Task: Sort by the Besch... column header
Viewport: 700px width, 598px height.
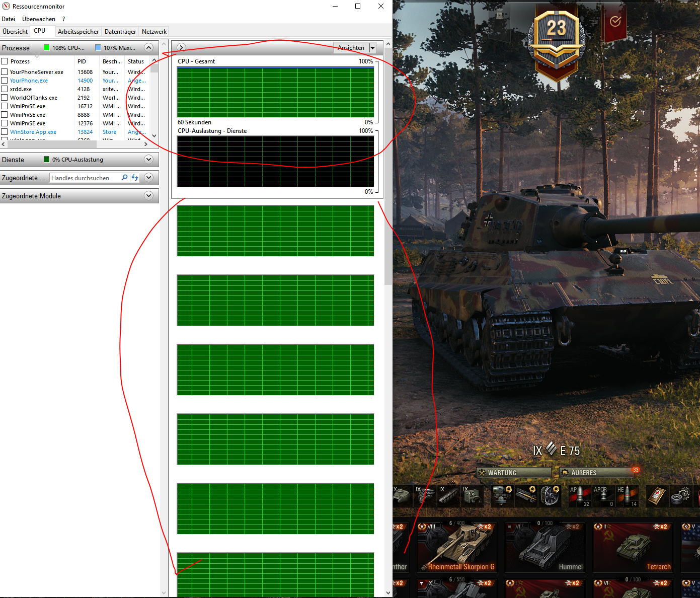Action: coord(112,61)
